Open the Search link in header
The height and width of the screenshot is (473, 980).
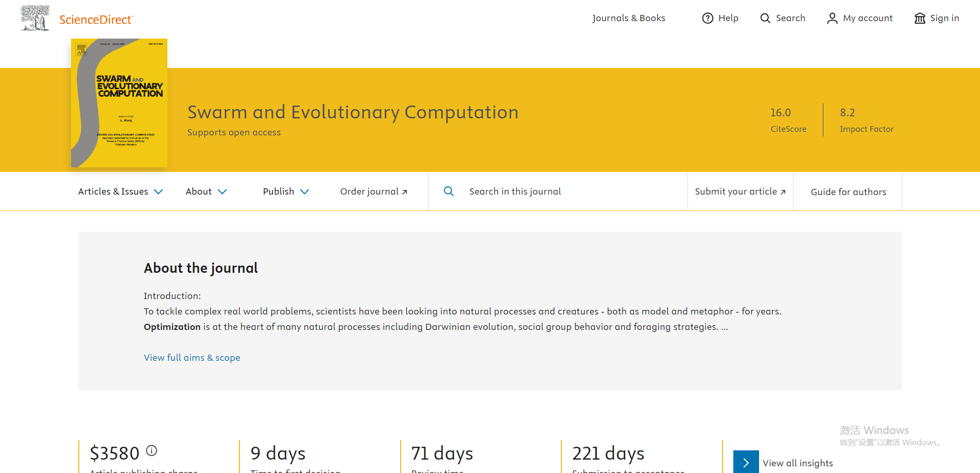click(x=790, y=18)
